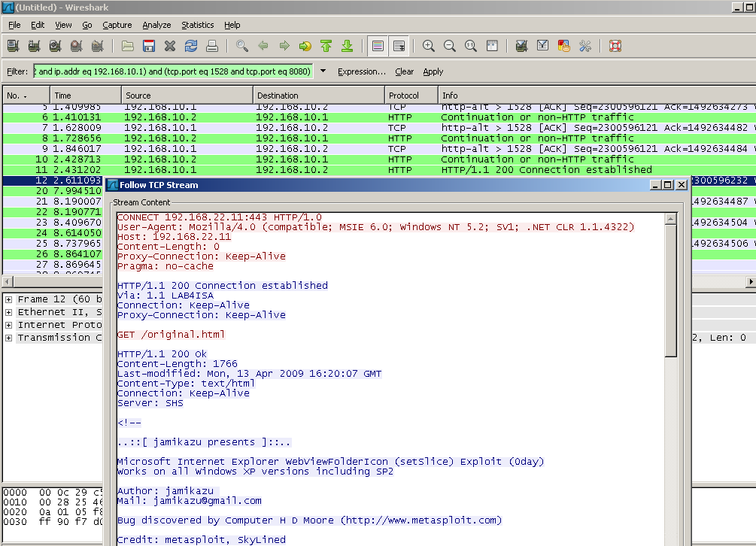Toggle auto scroll during live capture
Screen dimensions: 756x546
pyautogui.click(x=399, y=47)
